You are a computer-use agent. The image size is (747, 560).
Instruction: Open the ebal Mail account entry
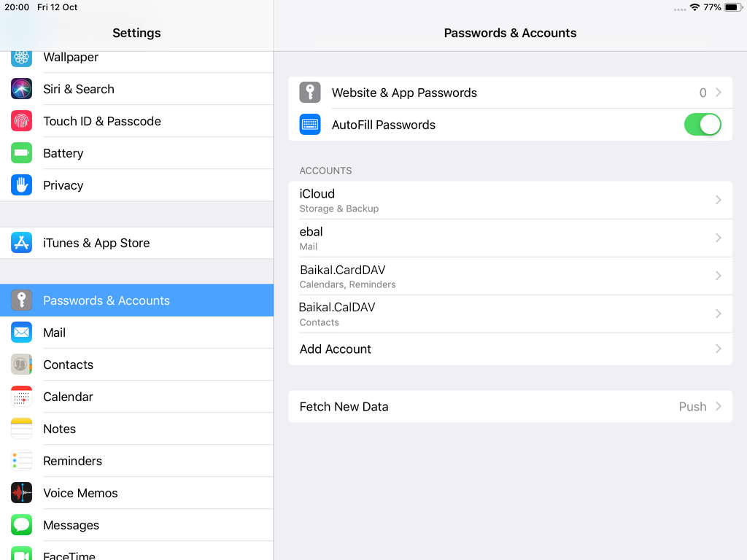click(511, 238)
